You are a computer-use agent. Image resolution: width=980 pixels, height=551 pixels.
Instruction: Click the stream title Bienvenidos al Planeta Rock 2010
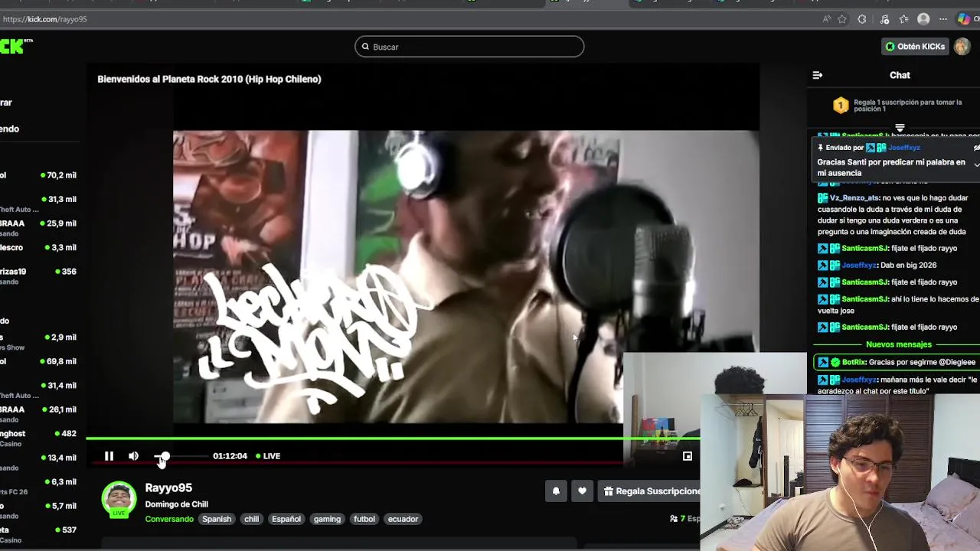(209, 79)
